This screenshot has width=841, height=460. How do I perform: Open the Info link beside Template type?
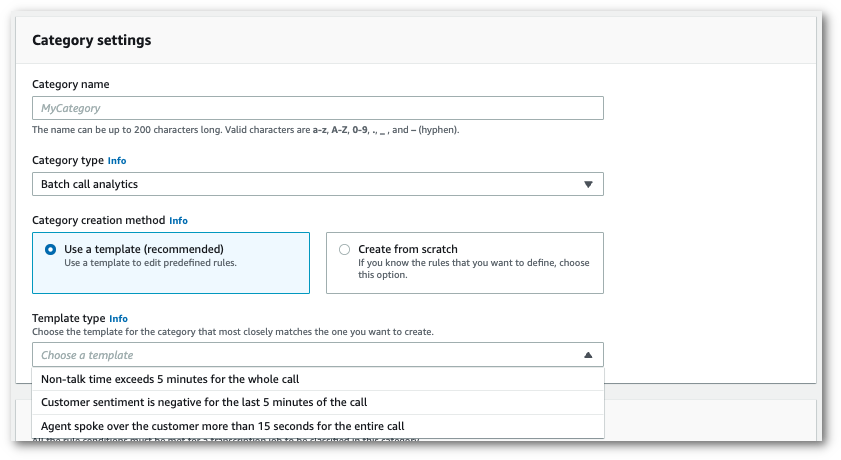coord(118,318)
